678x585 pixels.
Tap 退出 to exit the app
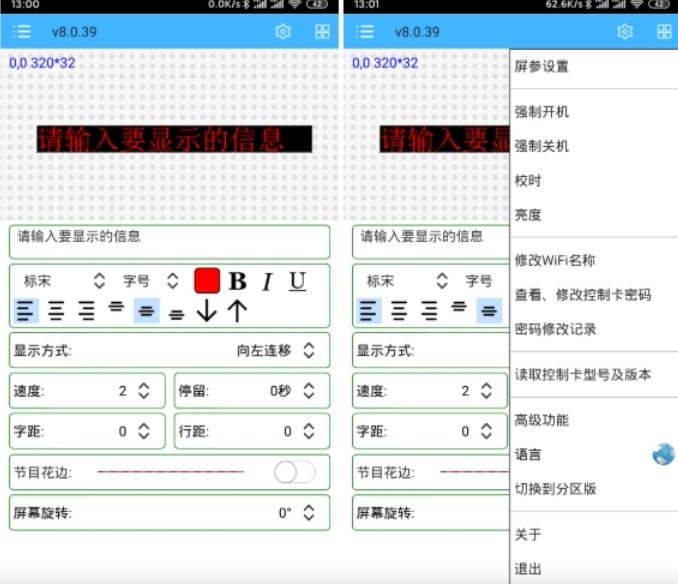tap(528, 569)
